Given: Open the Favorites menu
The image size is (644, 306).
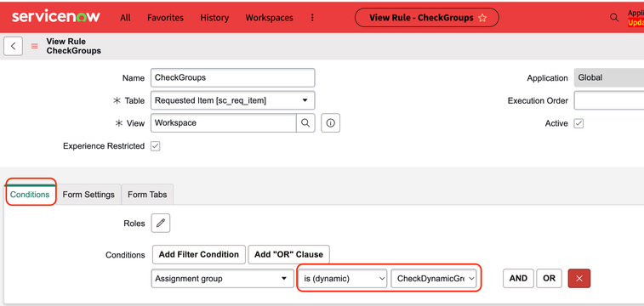Looking at the screenshot, I should pos(166,18).
